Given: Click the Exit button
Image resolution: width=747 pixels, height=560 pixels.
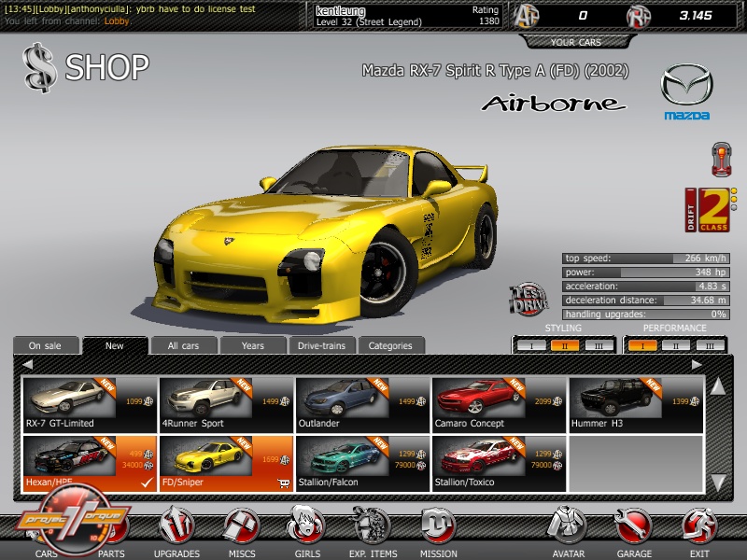Looking at the screenshot, I should click(699, 529).
